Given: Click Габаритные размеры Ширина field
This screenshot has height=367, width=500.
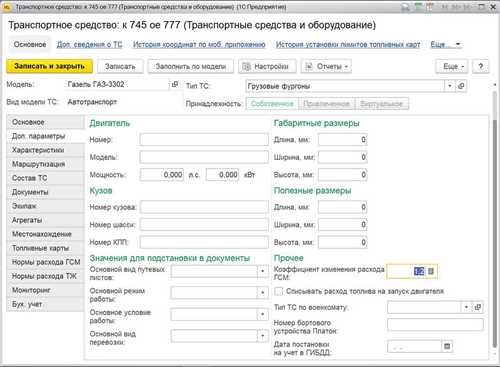Looking at the screenshot, I should 343,157.
